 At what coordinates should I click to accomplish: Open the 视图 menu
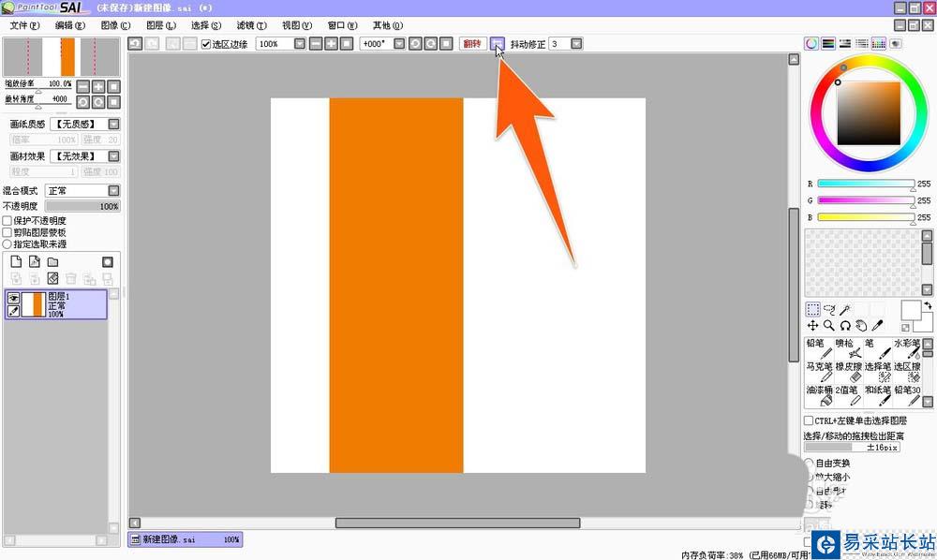[x=297, y=25]
